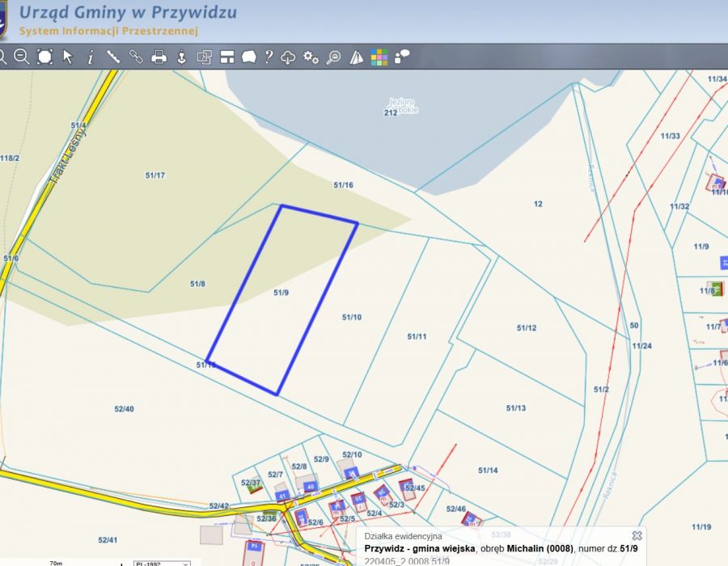Click parcel label 11/24 on map
The height and width of the screenshot is (566, 728).
click(641, 345)
